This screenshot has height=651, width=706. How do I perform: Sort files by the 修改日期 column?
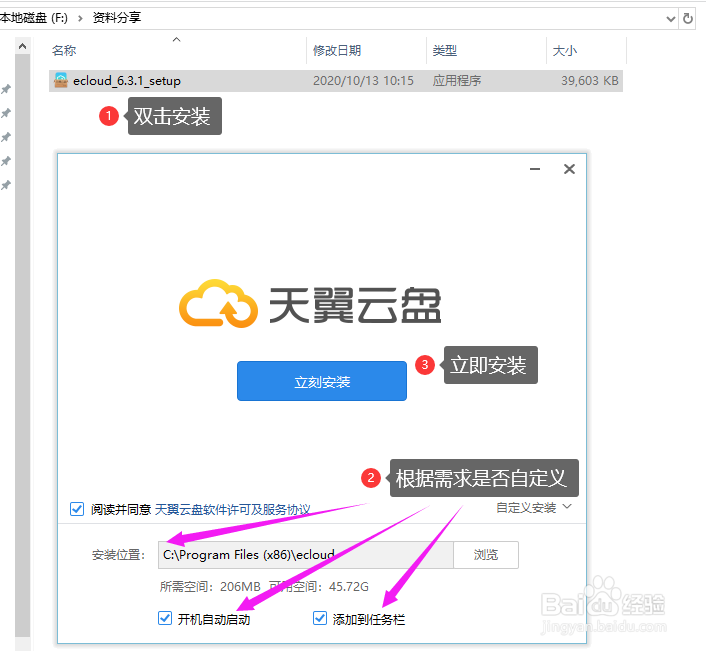337,50
